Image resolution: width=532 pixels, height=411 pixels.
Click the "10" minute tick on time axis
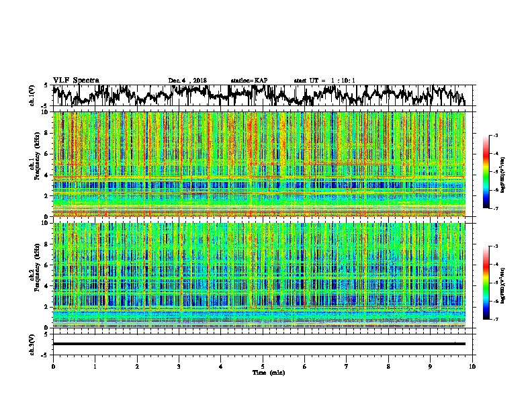[472, 367]
